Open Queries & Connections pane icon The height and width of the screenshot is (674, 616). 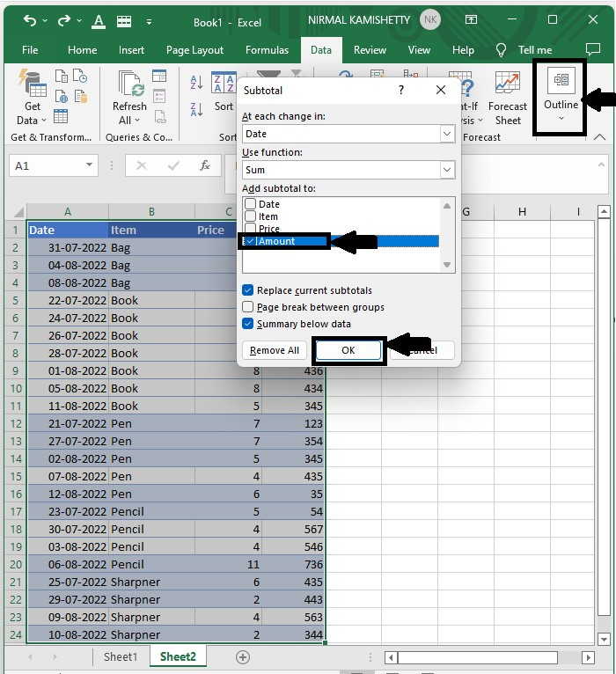click(159, 76)
